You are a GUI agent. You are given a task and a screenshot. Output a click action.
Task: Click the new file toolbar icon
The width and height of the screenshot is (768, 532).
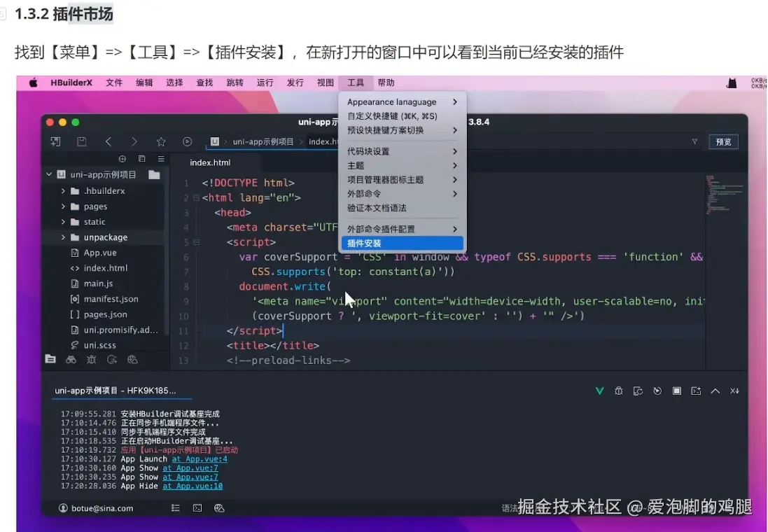pyautogui.click(x=55, y=141)
